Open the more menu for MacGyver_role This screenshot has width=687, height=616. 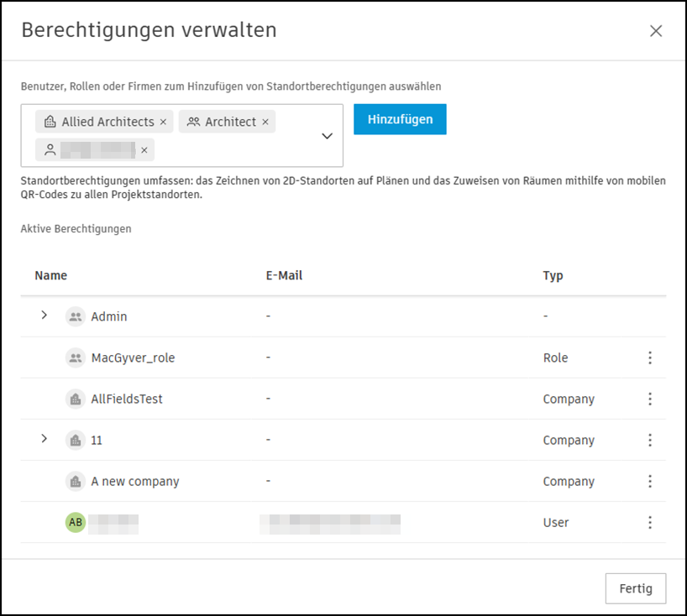click(x=650, y=358)
